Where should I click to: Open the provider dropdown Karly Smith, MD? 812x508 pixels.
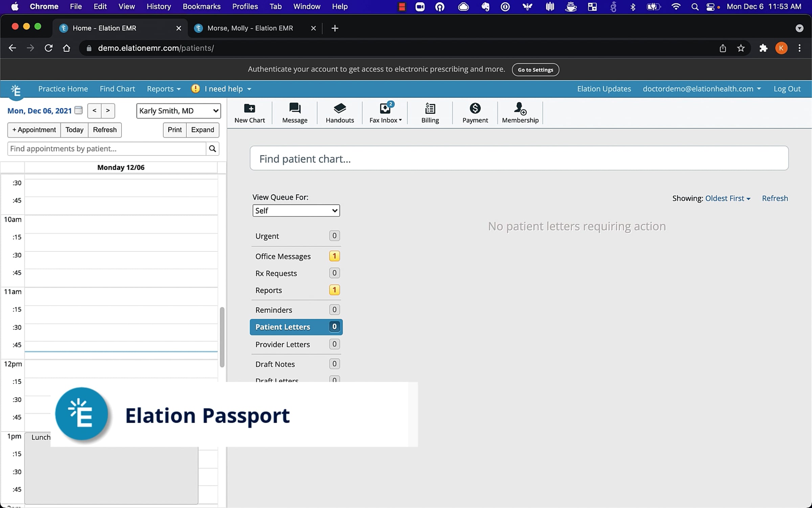pyautogui.click(x=178, y=111)
